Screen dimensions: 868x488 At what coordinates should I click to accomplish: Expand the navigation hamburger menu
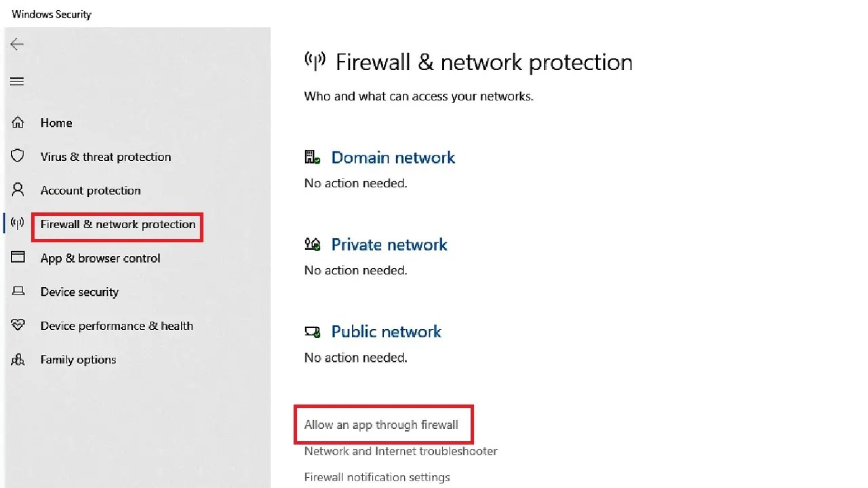click(x=17, y=81)
